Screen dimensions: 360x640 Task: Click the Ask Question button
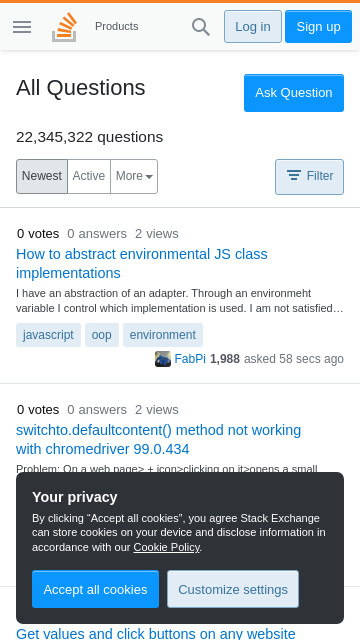coord(294,93)
